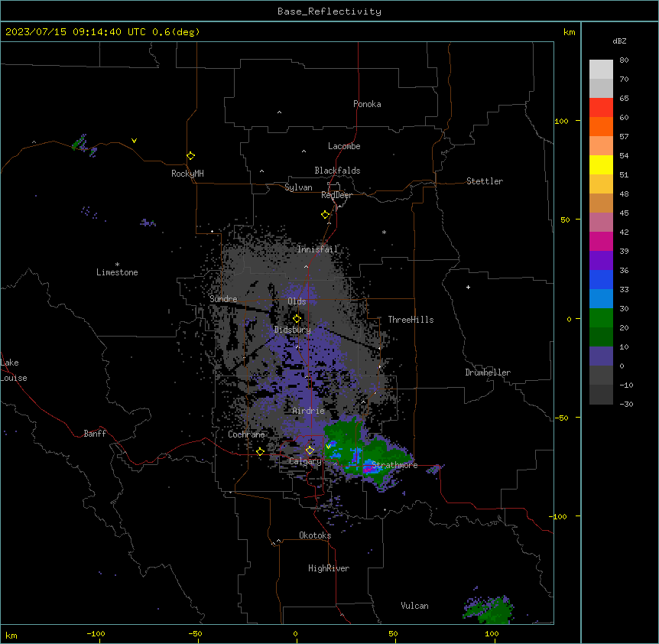This screenshot has width=659, height=644.
Task: Click the red 65 dBZ legend swatch
Action: (x=601, y=108)
